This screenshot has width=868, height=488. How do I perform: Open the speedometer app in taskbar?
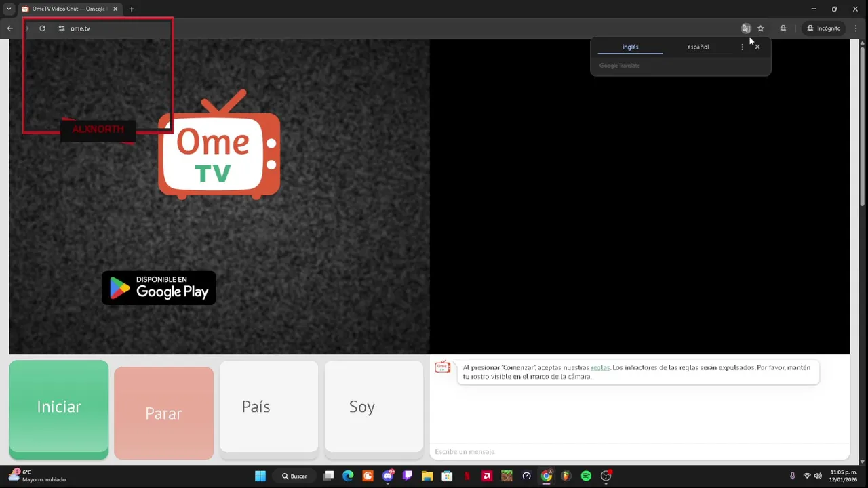tap(526, 476)
